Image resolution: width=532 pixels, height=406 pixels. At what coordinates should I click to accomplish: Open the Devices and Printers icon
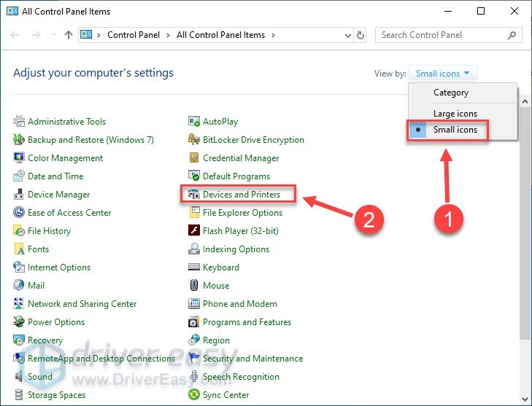point(194,195)
